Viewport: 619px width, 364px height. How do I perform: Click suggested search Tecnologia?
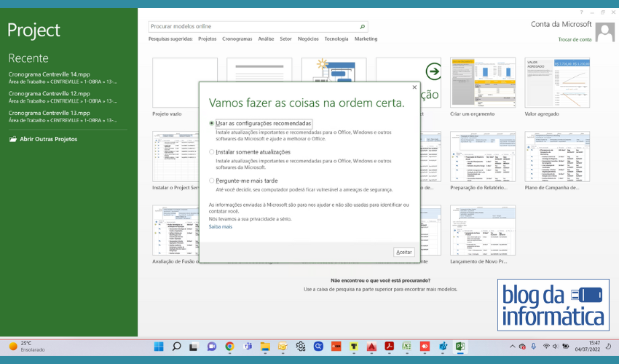coord(336,39)
